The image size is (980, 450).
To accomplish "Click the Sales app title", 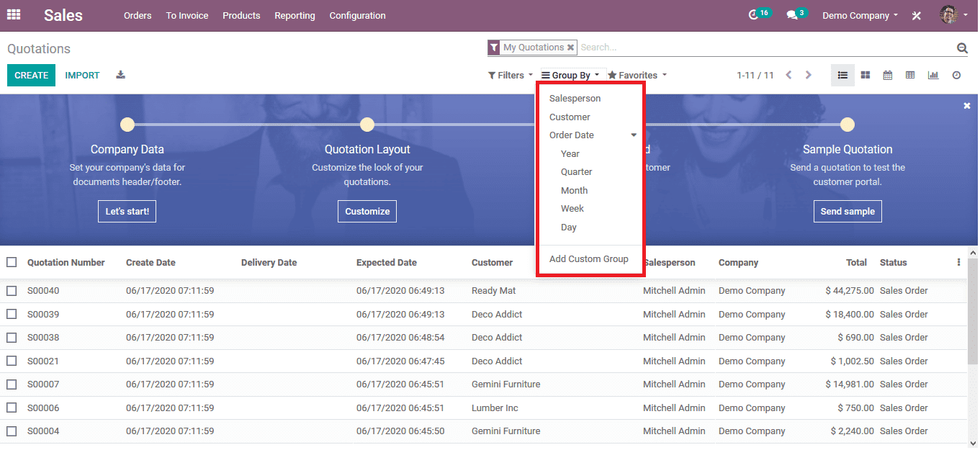I will click(x=63, y=15).
